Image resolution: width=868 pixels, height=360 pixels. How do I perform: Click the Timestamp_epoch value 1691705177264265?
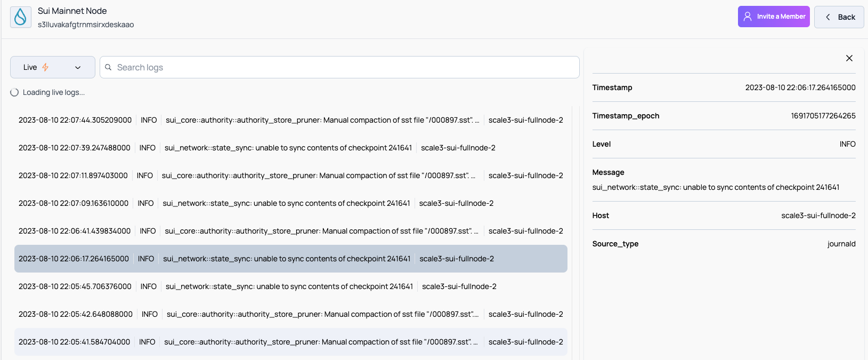point(823,116)
